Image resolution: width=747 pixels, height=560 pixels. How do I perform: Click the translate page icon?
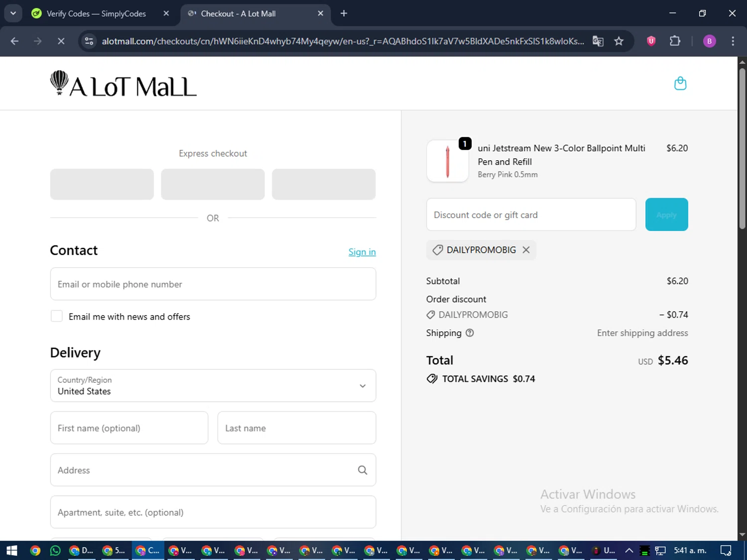598,41
